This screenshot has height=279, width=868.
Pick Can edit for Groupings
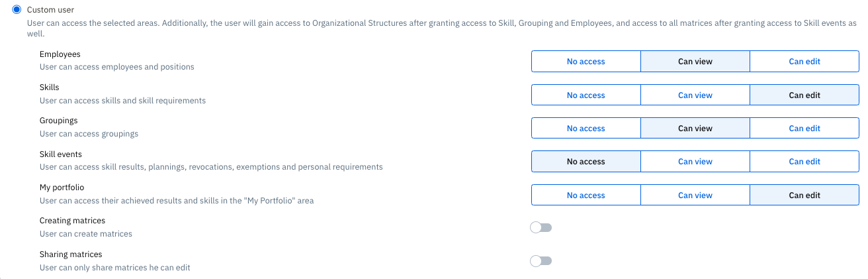tap(804, 129)
